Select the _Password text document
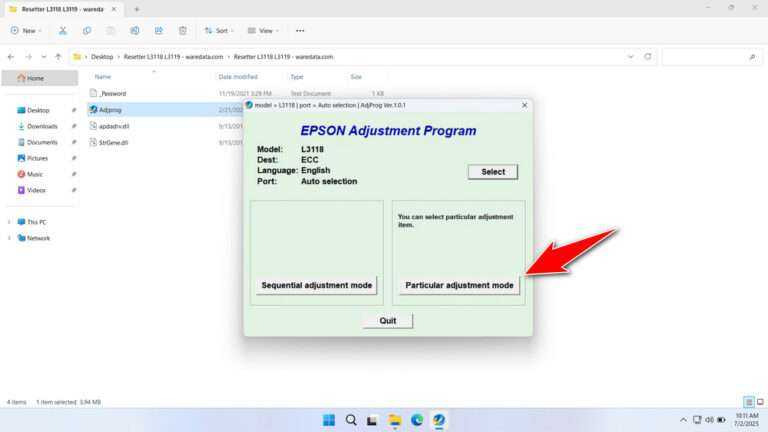The width and height of the screenshot is (768, 432). [113, 93]
